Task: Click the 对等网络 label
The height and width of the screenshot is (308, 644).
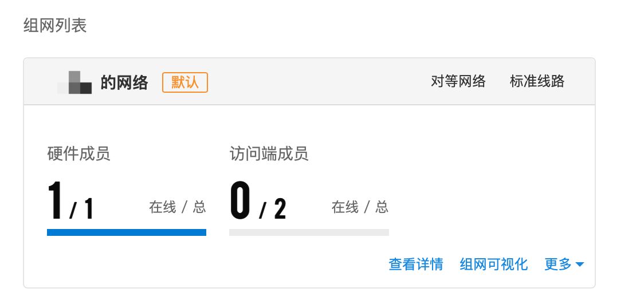Action: coord(458,81)
